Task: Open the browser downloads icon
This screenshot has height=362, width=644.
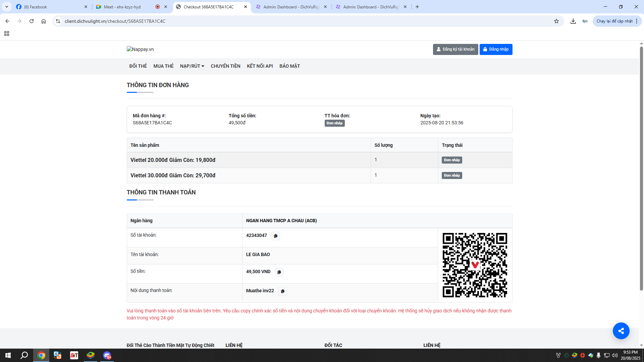Action: click(573, 21)
